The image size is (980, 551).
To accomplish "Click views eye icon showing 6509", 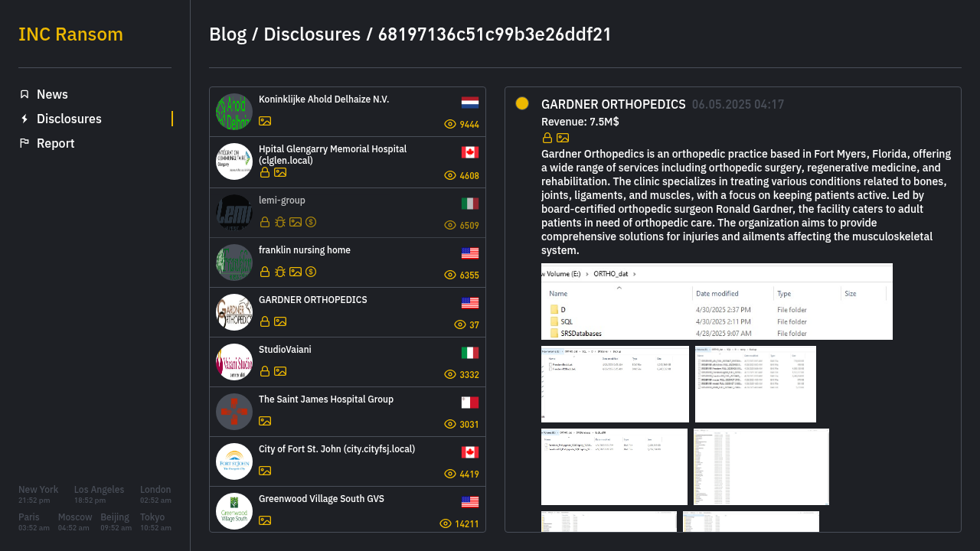I will click(x=450, y=225).
